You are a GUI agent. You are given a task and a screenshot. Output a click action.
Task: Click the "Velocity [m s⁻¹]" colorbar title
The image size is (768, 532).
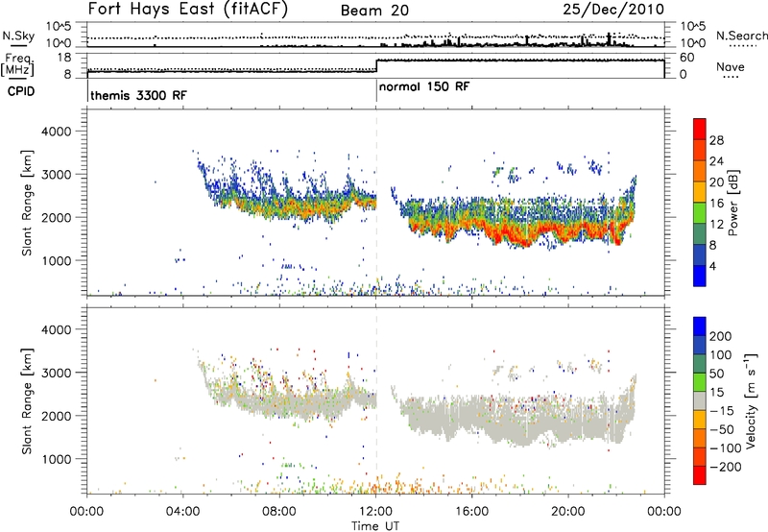pyautogui.click(x=752, y=400)
